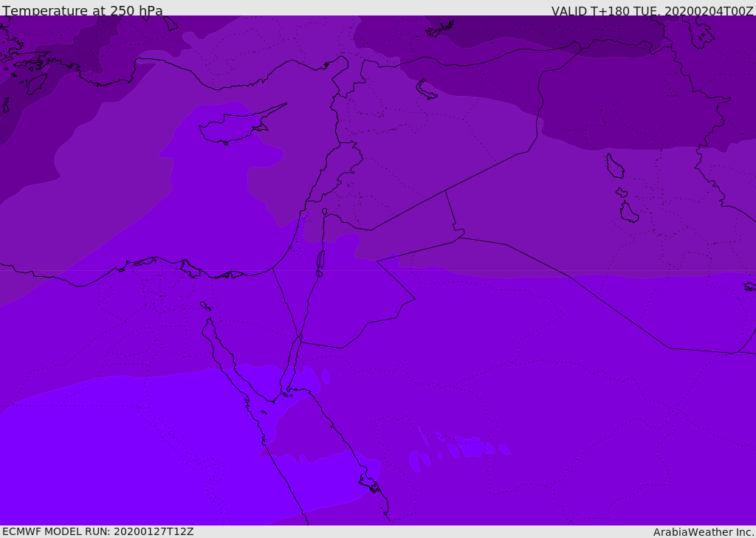
Task: Click the Sea of Galilee outline
Action: click(325, 212)
